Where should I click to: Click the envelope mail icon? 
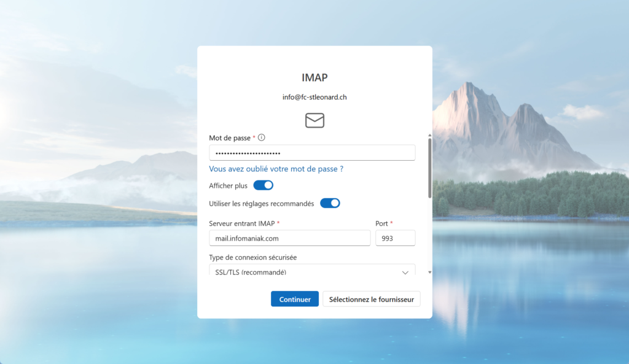click(x=314, y=120)
